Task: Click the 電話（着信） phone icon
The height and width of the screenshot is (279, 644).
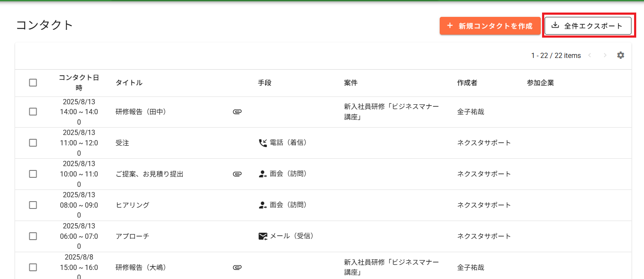Action: pyautogui.click(x=263, y=143)
